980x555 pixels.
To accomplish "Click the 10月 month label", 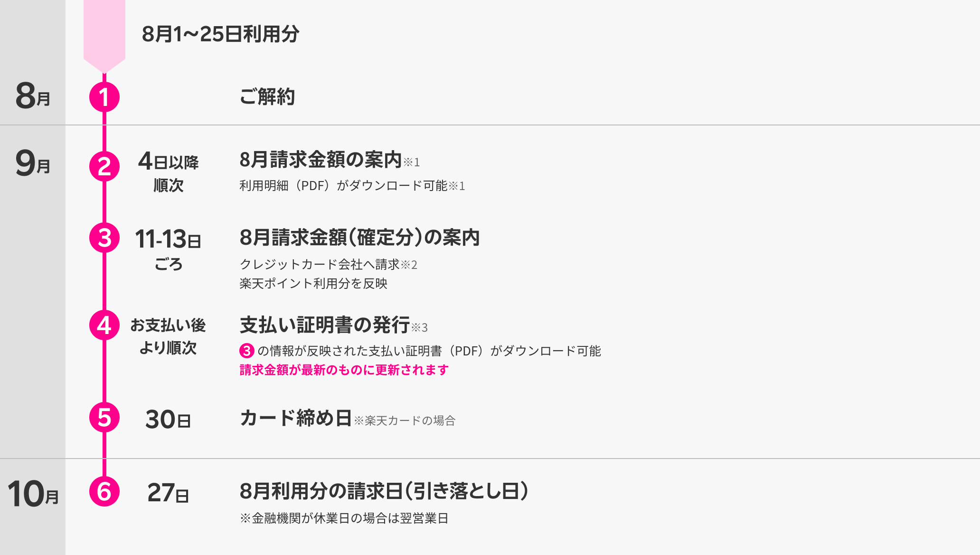I will 33,494.
